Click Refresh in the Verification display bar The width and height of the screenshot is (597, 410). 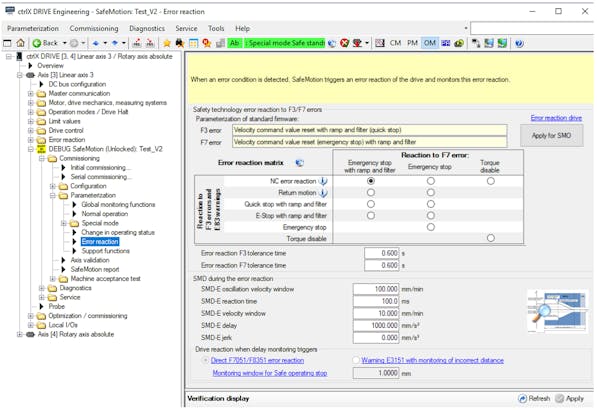[x=534, y=398]
